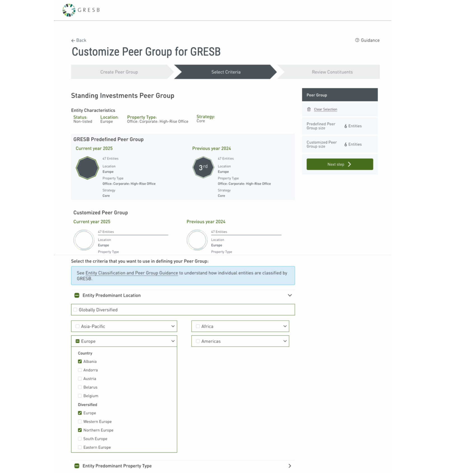Screen dimensions: 476x473
Task: Click minus icon beside Entity Predominant Property Type
Action: pos(77,466)
